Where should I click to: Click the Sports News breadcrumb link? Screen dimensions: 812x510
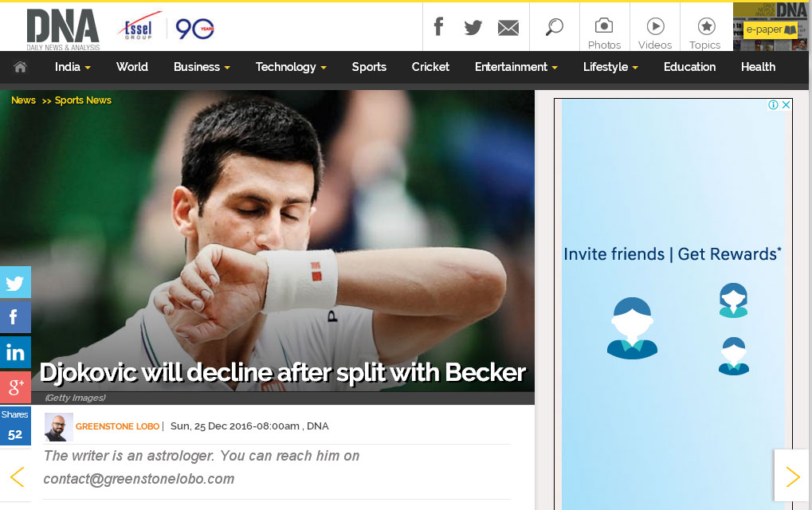point(83,100)
